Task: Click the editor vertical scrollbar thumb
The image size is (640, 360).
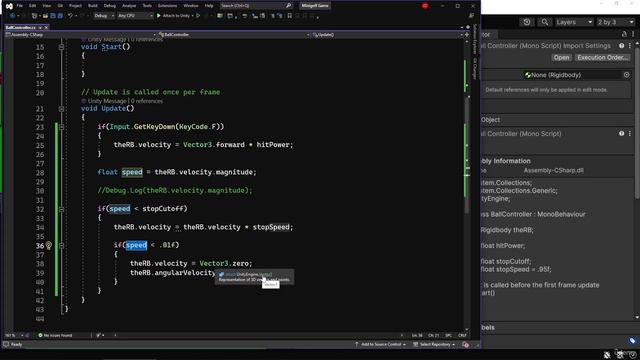Action: click(467, 155)
